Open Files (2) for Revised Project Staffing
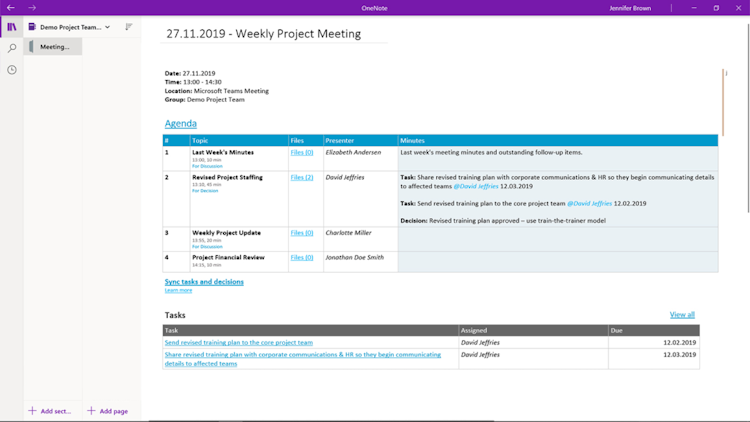The image size is (750, 422). click(302, 177)
